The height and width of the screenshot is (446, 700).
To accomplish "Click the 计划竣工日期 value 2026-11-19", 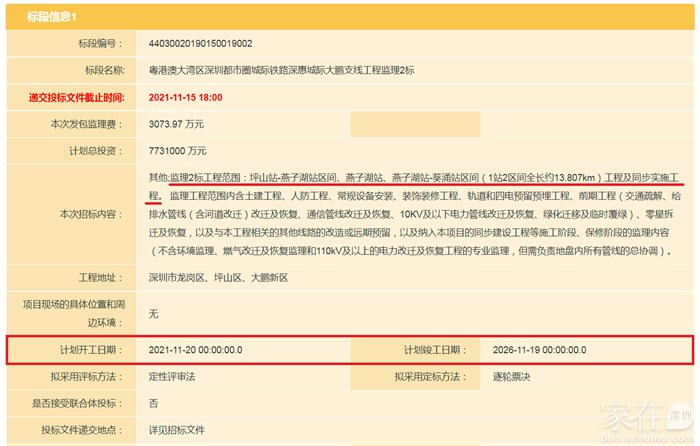I will [539, 350].
